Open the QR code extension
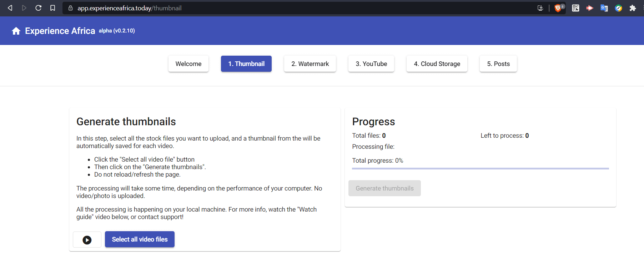Viewport: 644px width, 274px height. [x=575, y=8]
